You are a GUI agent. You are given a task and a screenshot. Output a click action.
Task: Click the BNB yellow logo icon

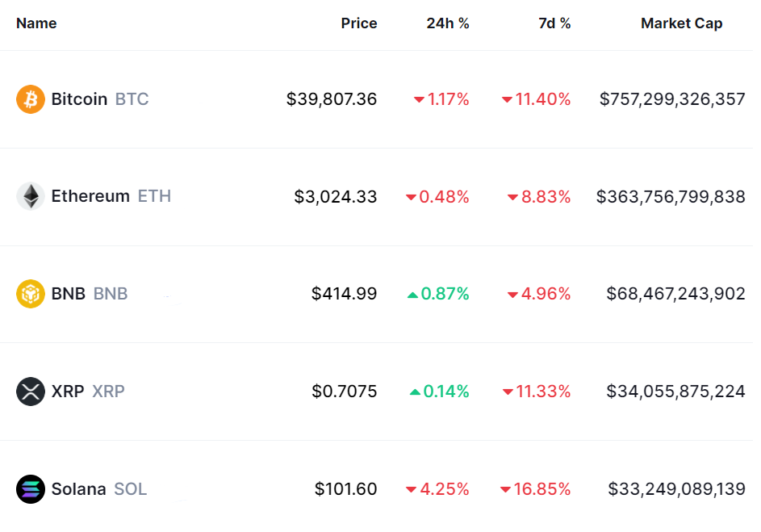pyautogui.click(x=31, y=294)
